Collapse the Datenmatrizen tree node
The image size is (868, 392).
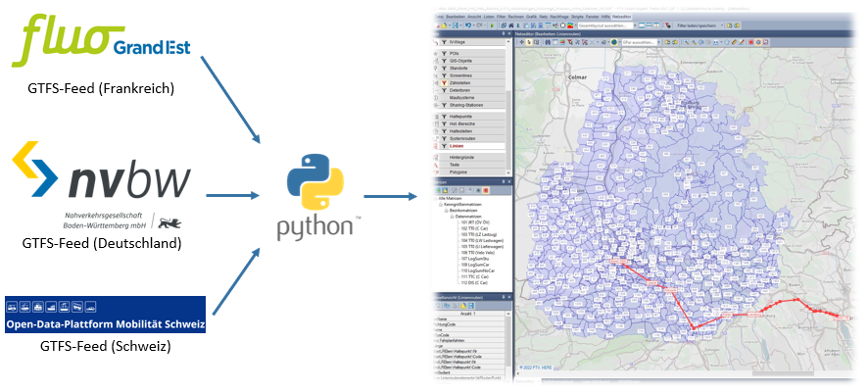pyautogui.click(x=450, y=217)
